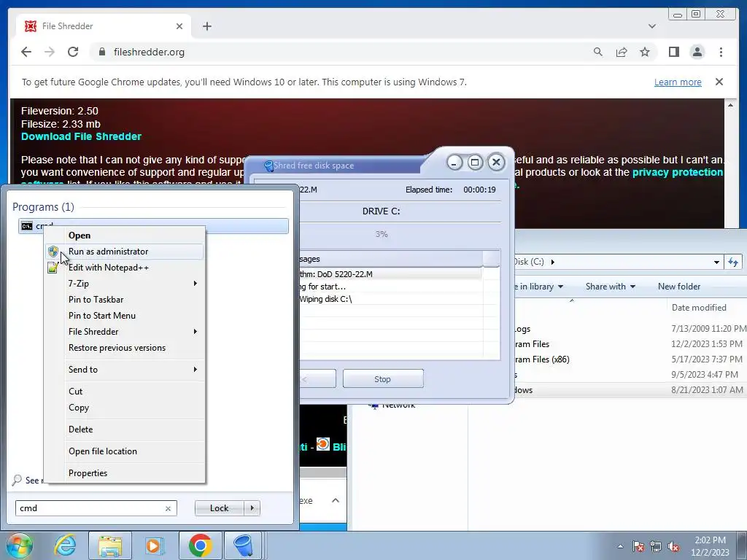Click Download File Shredder link
This screenshot has width=747, height=560.
[x=81, y=136]
